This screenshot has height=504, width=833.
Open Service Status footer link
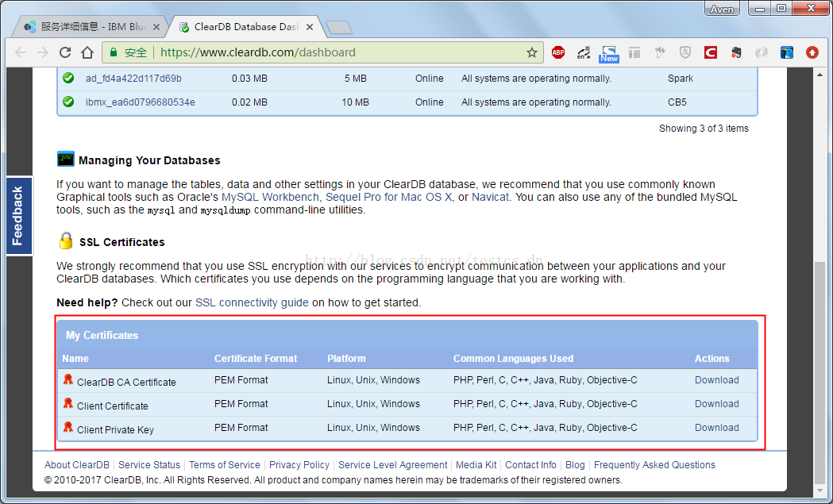coord(149,464)
